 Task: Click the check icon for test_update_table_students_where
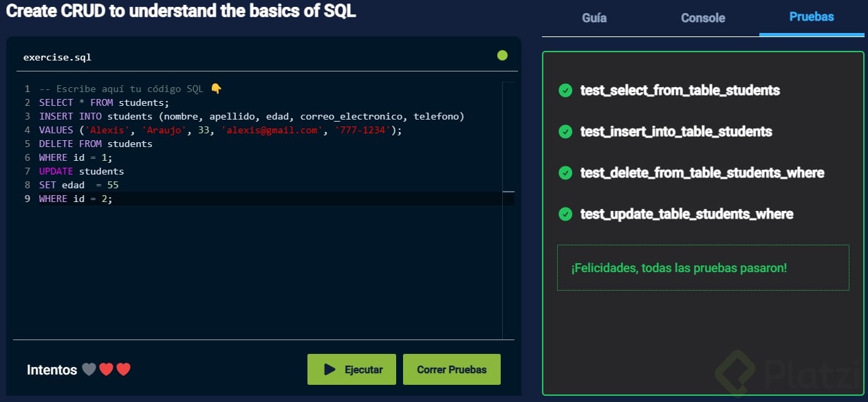click(x=565, y=214)
